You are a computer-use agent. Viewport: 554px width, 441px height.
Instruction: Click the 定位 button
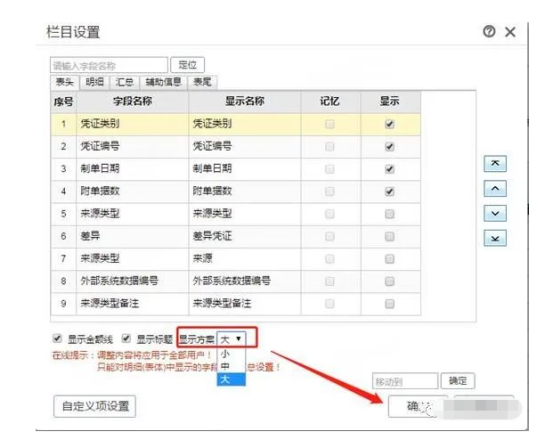[x=187, y=65]
